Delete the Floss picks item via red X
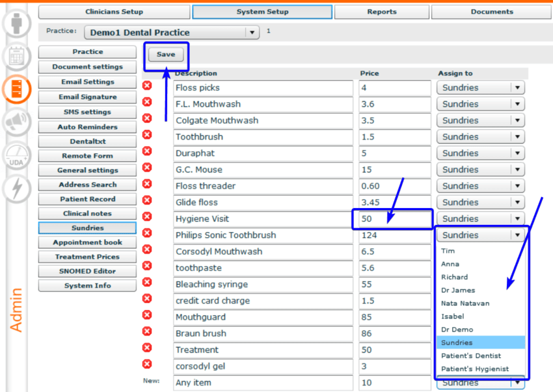This screenshot has width=553, height=392. (147, 86)
